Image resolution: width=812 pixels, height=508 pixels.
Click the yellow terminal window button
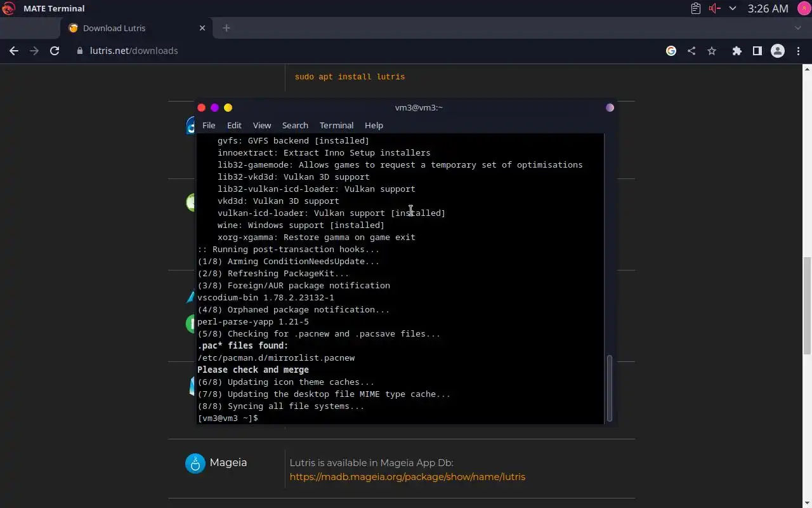pyautogui.click(x=228, y=108)
